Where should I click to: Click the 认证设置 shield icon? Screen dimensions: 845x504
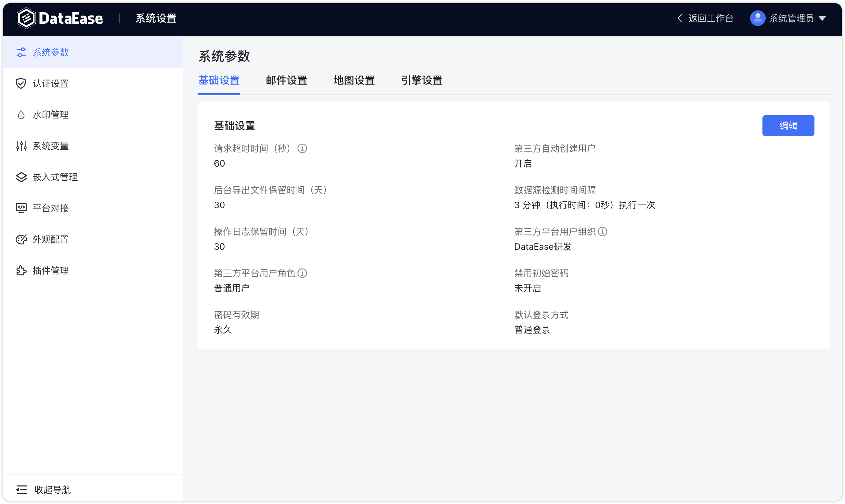click(x=21, y=83)
